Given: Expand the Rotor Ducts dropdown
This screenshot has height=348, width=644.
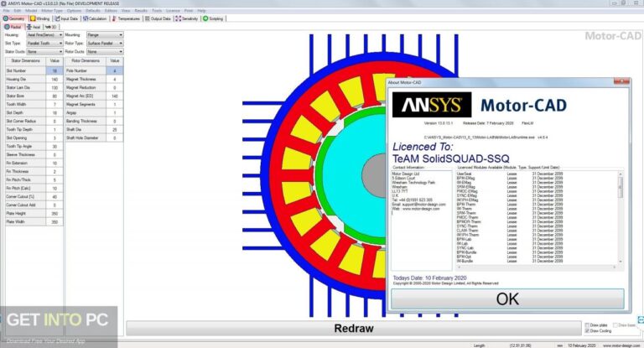Looking at the screenshot, I should pyautogui.click(x=105, y=52).
